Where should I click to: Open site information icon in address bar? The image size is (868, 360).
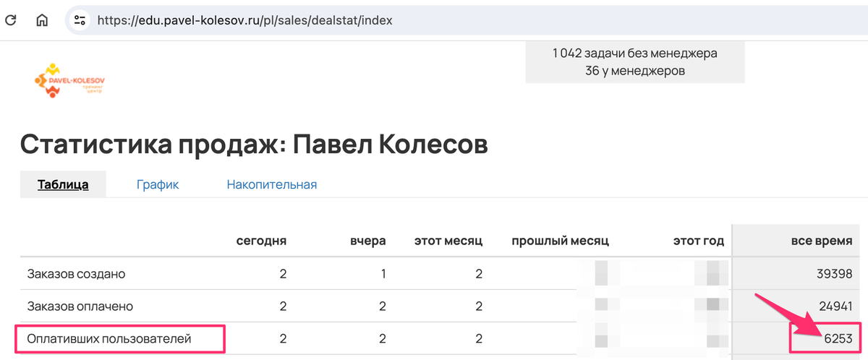click(80, 20)
